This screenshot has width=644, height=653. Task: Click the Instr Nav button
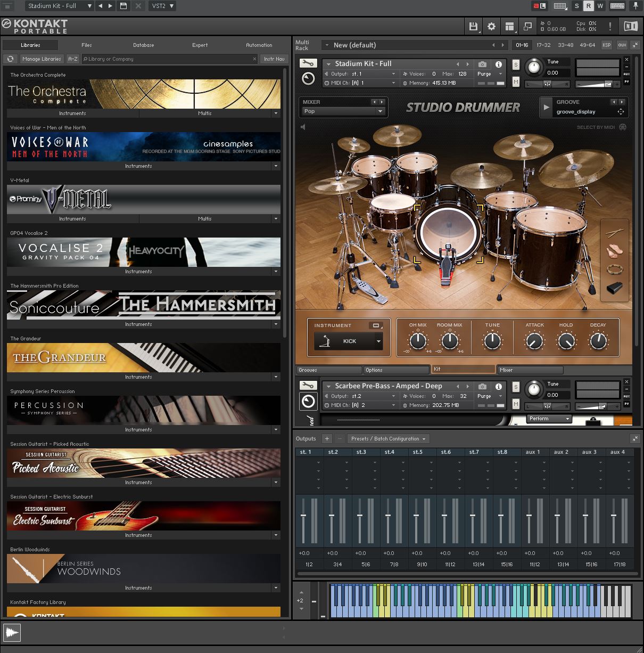pyautogui.click(x=274, y=59)
